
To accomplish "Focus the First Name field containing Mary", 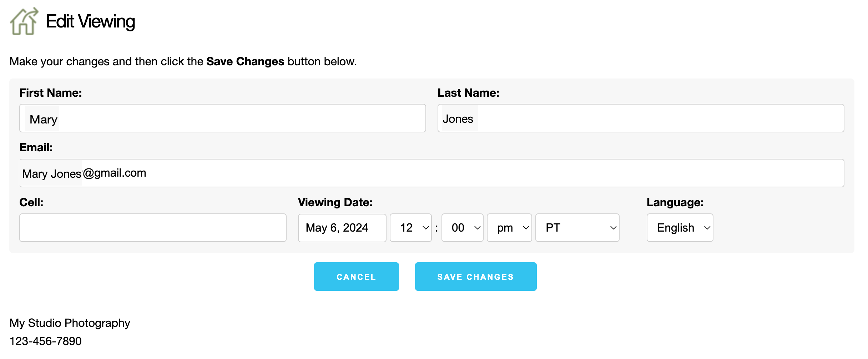I will (x=222, y=118).
